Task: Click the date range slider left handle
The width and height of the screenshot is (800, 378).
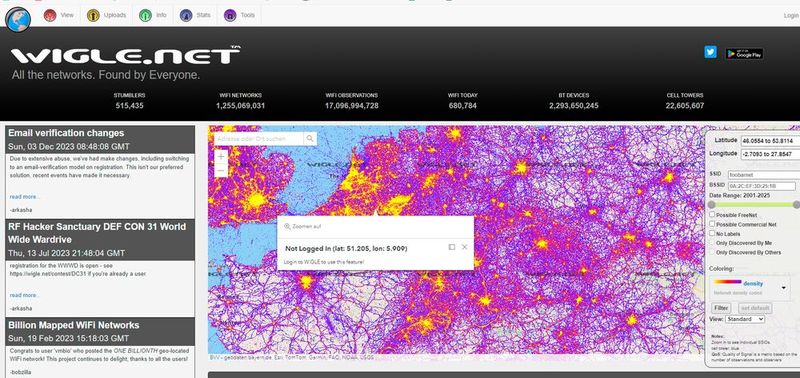Action: 711,205
